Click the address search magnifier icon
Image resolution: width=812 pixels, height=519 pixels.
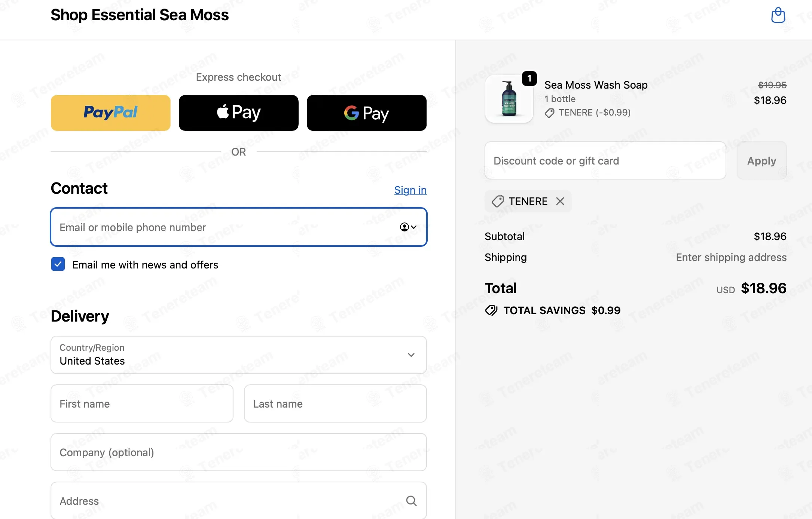tap(411, 501)
